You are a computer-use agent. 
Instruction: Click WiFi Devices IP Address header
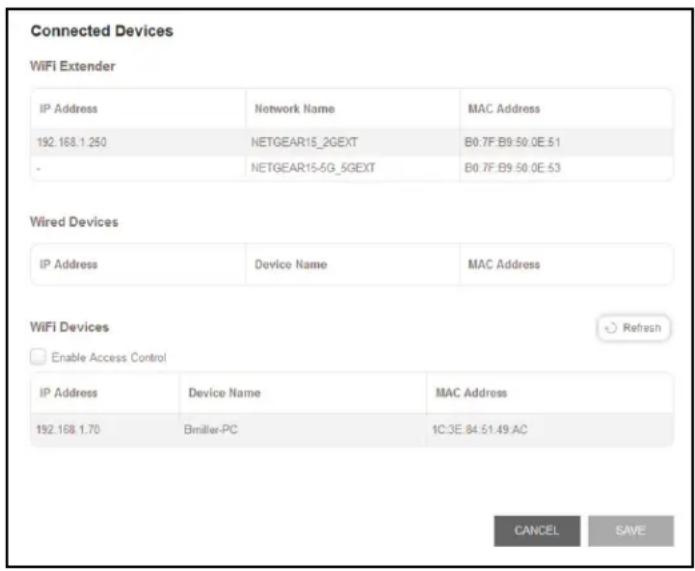[68, 392]
